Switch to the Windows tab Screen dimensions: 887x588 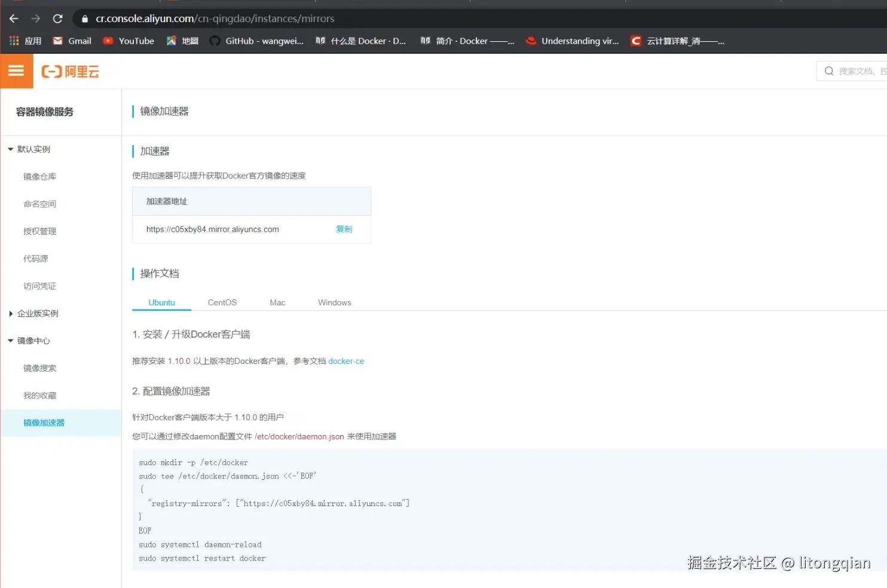click(335, 302)
